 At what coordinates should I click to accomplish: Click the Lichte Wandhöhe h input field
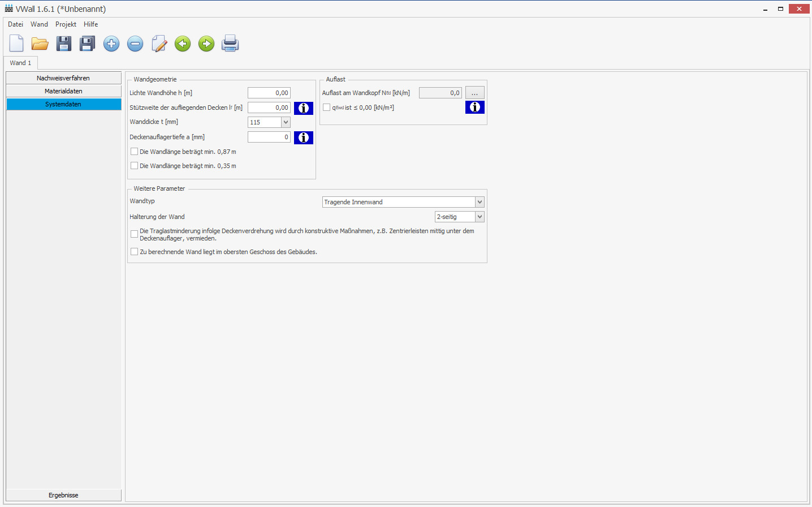click(x=269, y=93)
